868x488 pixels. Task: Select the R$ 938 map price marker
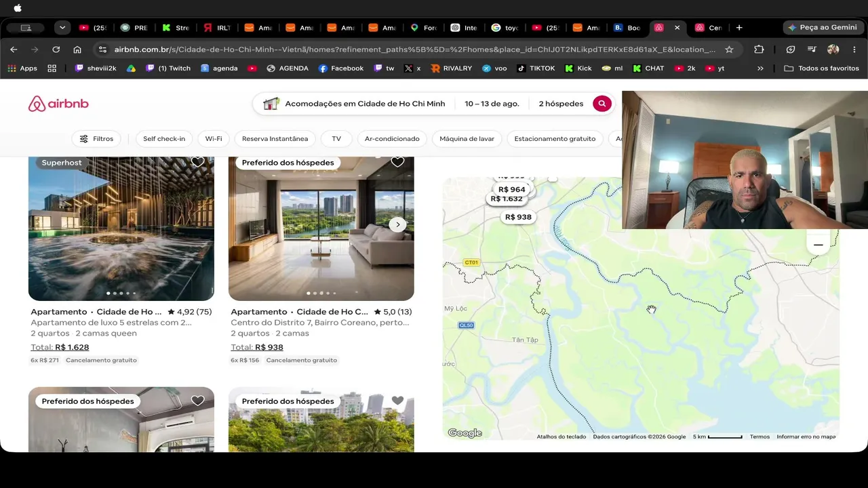coord(518,217)
